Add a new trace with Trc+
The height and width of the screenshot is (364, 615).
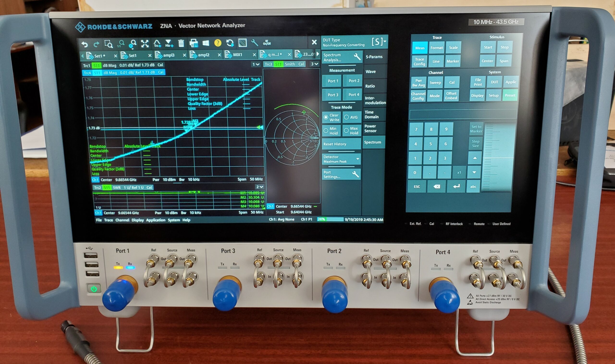click(157, 44)
